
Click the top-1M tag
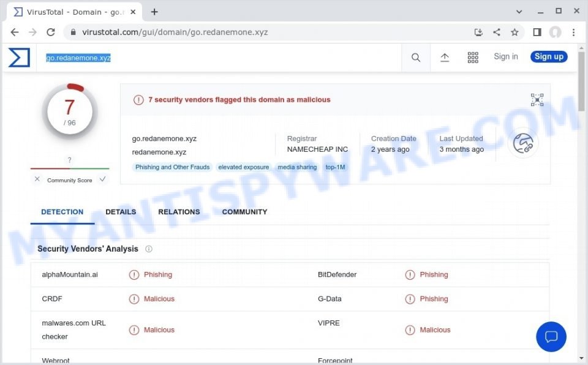click(x=335, y=167)
